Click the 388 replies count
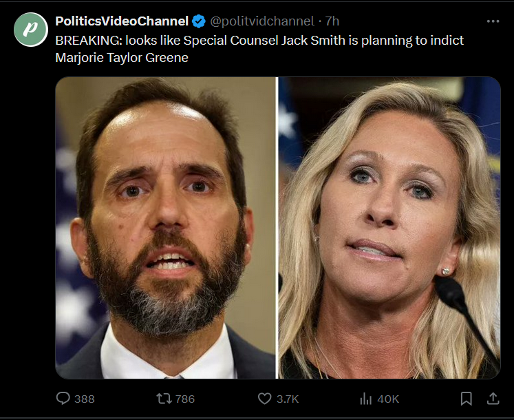The image size is (514, 420). coord(84,399)
